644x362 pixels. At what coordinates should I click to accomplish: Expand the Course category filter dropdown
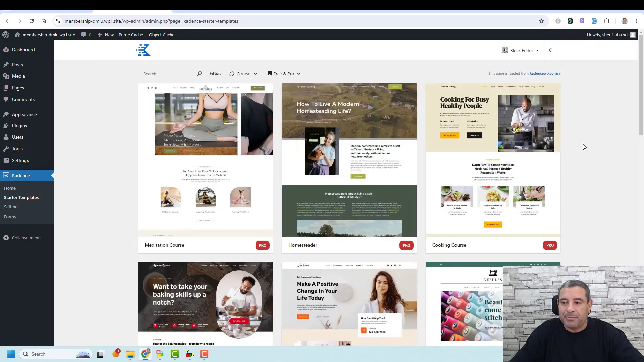(x=243, y=74)
